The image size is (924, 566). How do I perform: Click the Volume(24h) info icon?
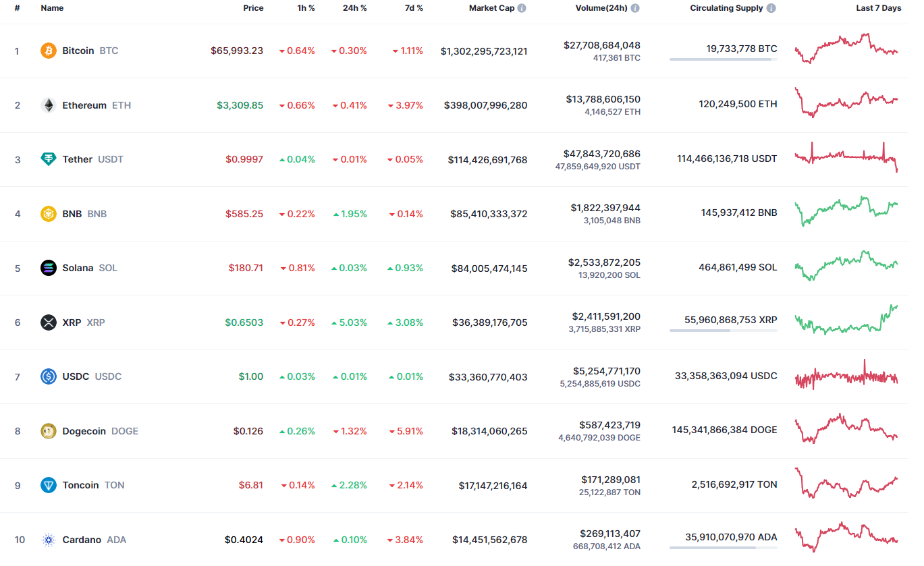click(635, 8)
